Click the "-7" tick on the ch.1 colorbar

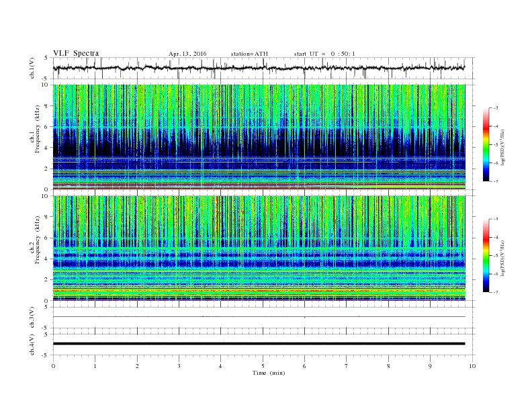(x=496, y=181)
